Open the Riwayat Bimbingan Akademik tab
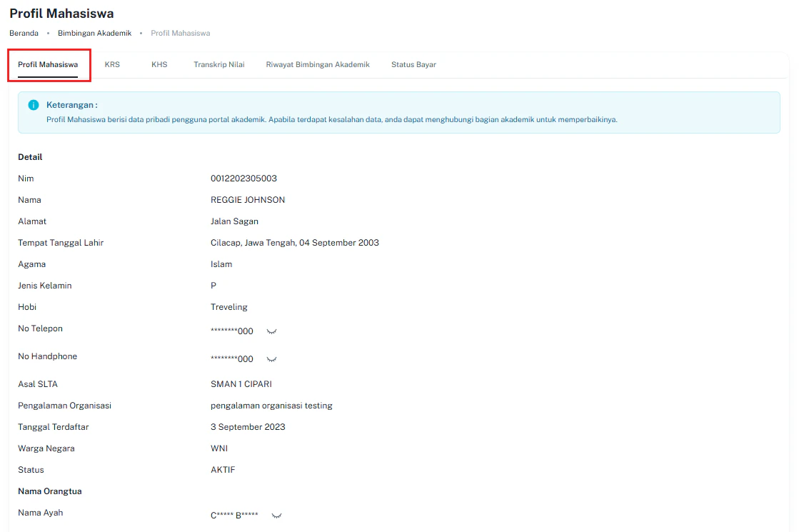 pyautogui.click(x=318, y=65)
